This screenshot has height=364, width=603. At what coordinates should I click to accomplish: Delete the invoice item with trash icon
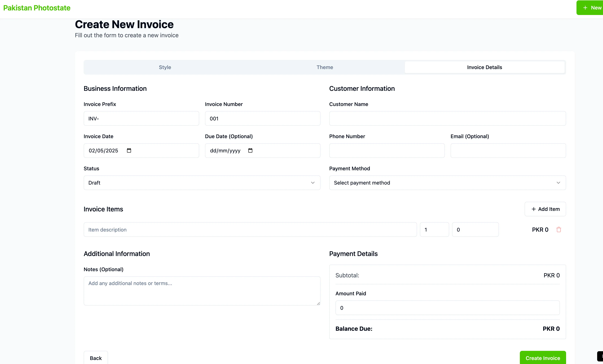coord(559,230)
